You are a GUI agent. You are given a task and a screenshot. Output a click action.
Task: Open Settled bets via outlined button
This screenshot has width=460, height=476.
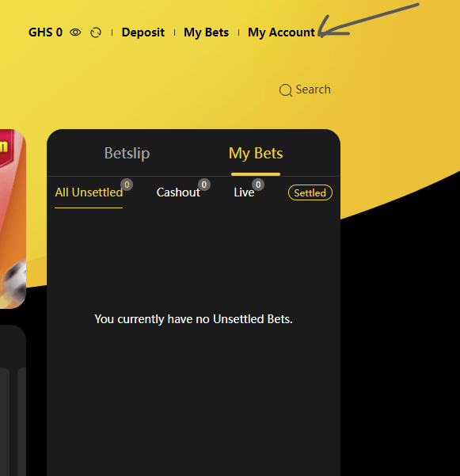tap(310, 192)
